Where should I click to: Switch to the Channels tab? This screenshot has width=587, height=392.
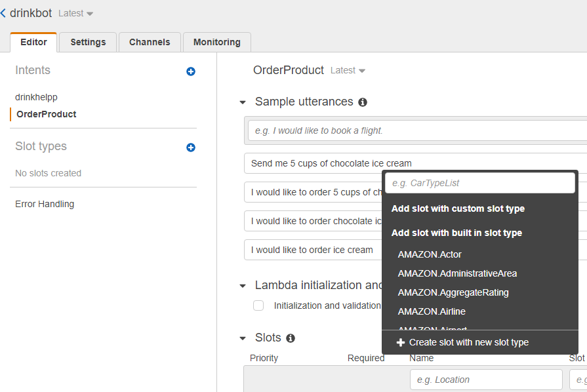pyautogui.click(x=150, y=42)
